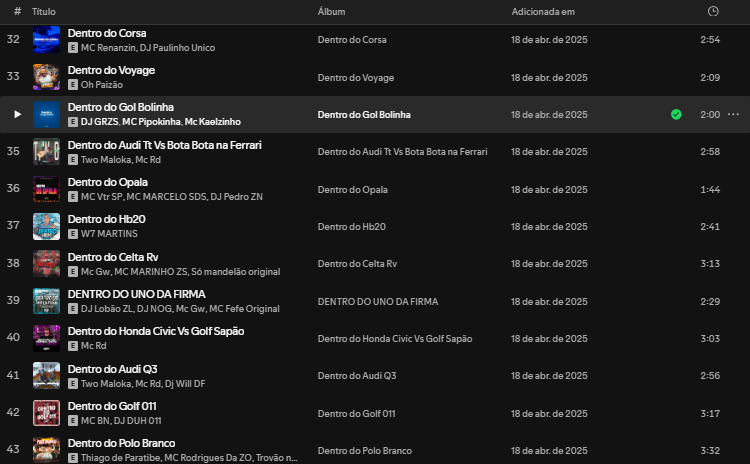750x464 pixels.
Task: Open album link Dentro do Gol Bolinha
Action: (364, 115)
